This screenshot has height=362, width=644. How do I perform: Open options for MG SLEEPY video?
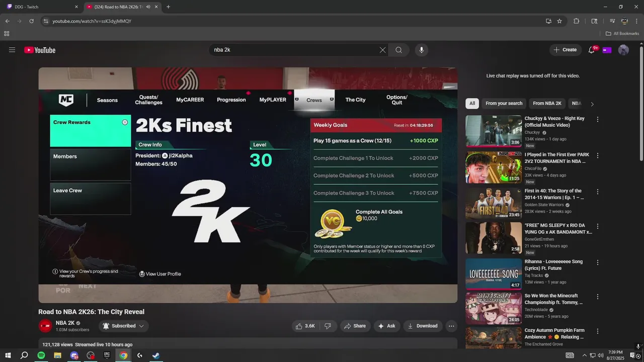click(598, 226)
